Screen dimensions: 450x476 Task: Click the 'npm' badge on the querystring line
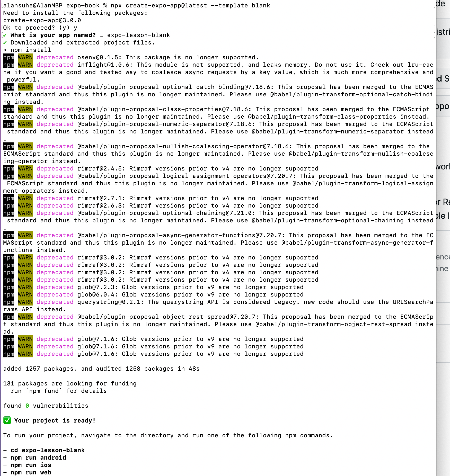click(9, 302)
